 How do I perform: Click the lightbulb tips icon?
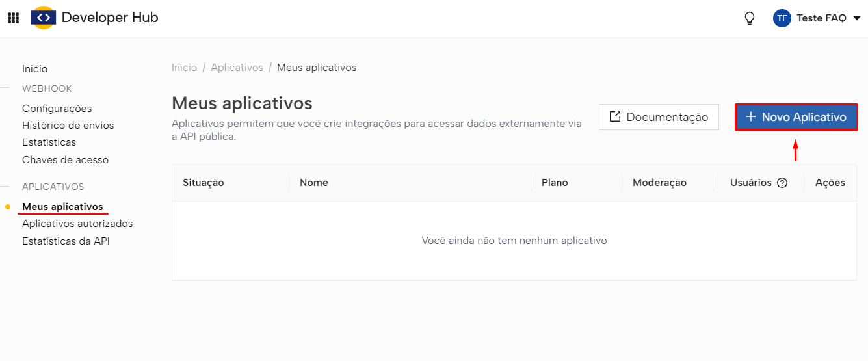(750, 18)
